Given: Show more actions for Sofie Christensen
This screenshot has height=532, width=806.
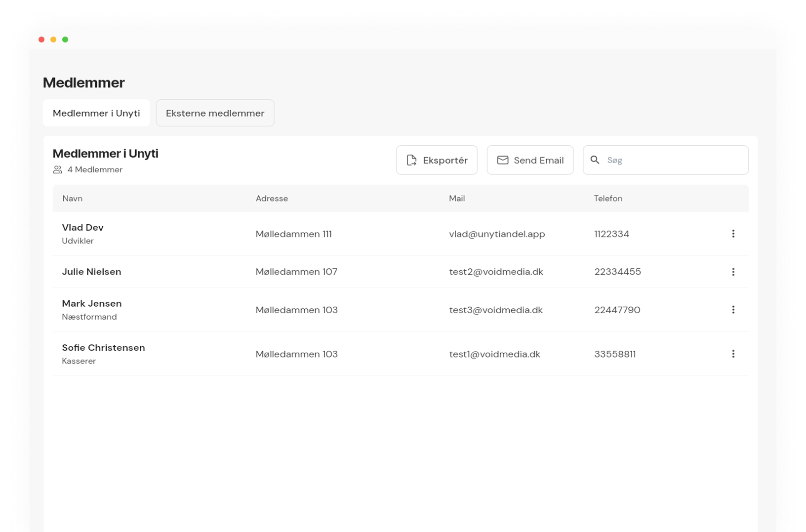Looking at the screenshot, I should tap(733, 354).
